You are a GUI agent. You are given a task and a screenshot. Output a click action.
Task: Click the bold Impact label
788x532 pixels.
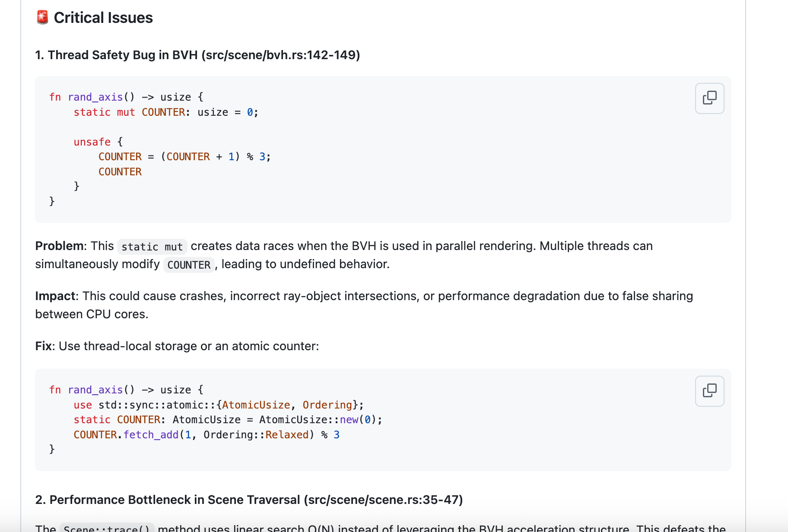pyautogui.click(x=55, y=296)
